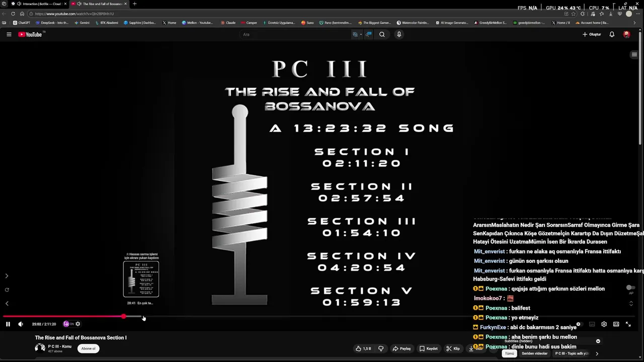Expand the Subtitles (hidden) dropdown
The image size is (644, 362).
598,341
